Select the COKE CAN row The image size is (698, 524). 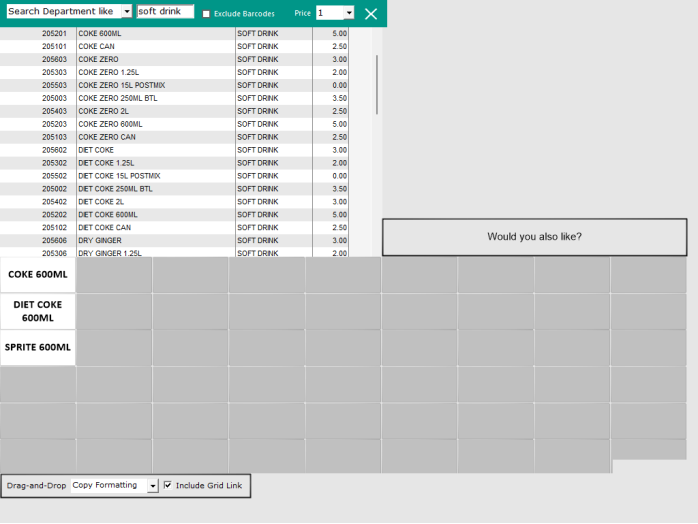click(174, 46)
